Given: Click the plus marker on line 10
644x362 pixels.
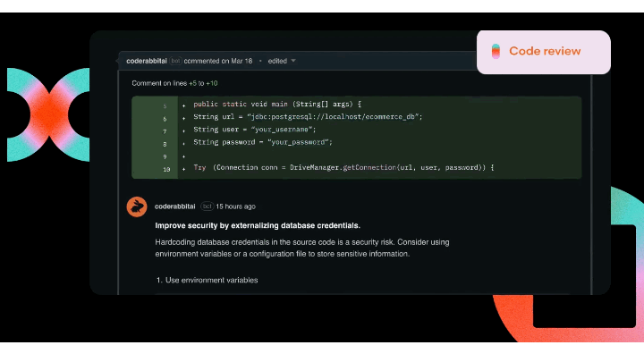Looking at the screenshot, I should click(x=183, y=168).
